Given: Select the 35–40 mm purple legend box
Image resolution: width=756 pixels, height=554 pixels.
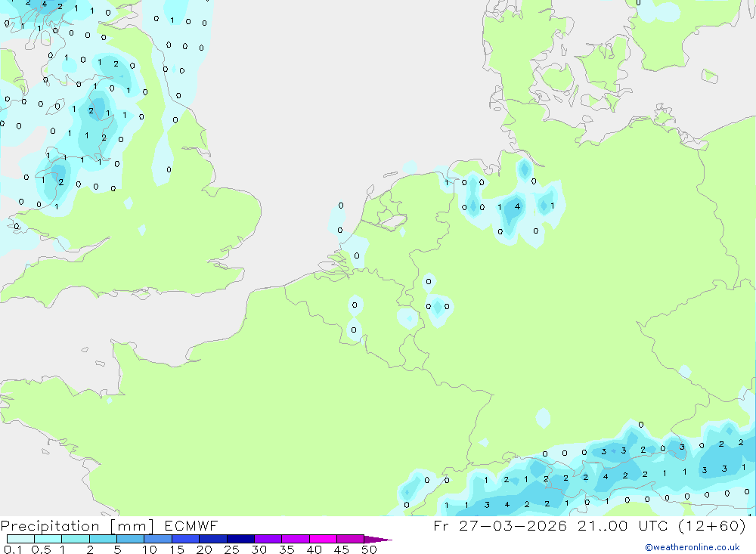Looking at the screenshot, I should pyautogui.click(x=296, y=539).
